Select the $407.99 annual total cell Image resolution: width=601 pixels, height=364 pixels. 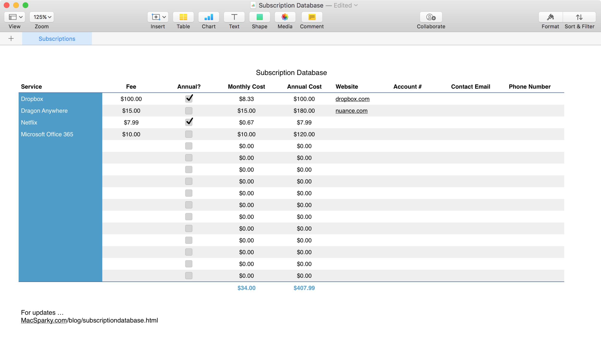pos(304,288)
